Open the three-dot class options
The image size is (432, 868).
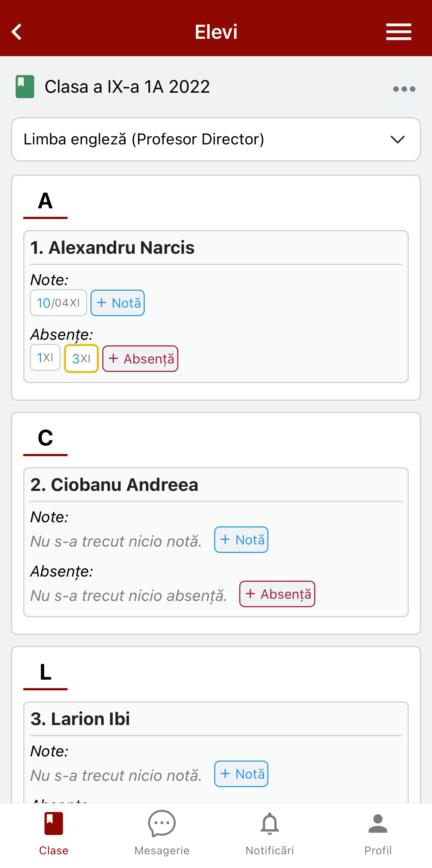click(x=404, y=89)
